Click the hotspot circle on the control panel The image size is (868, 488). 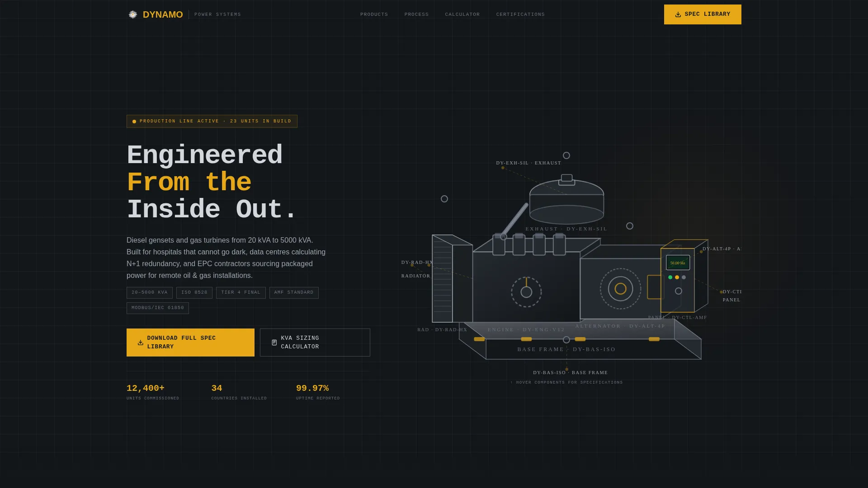[x=678, y=291]
